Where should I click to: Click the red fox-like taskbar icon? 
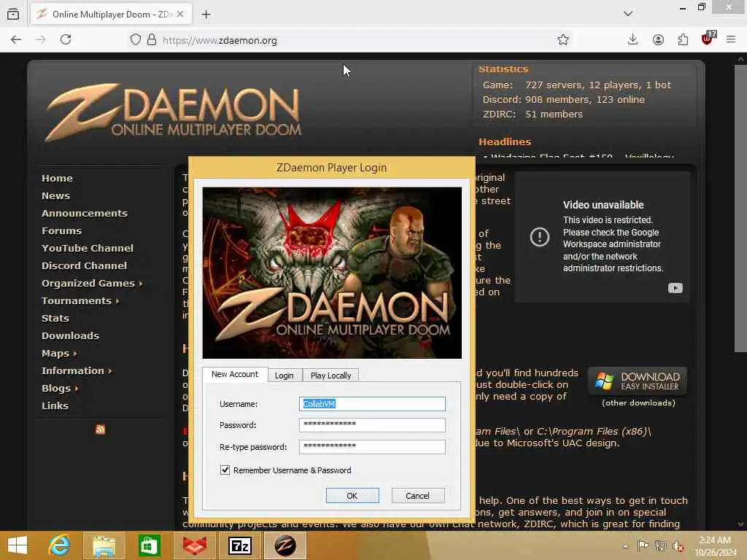(194, 545)
